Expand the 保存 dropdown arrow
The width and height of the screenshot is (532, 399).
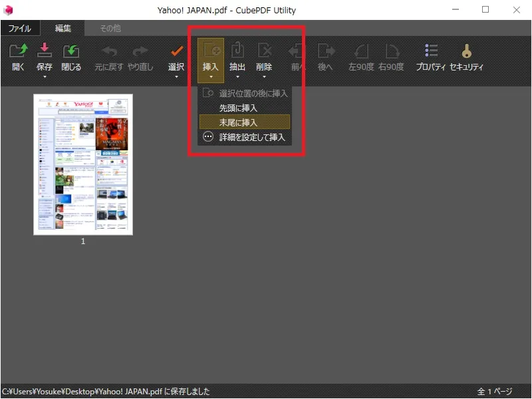tap(45, 77)
